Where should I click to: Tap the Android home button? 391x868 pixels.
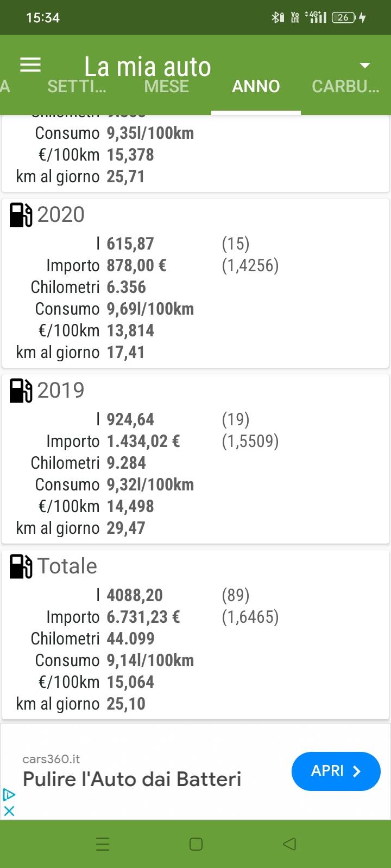196,844
